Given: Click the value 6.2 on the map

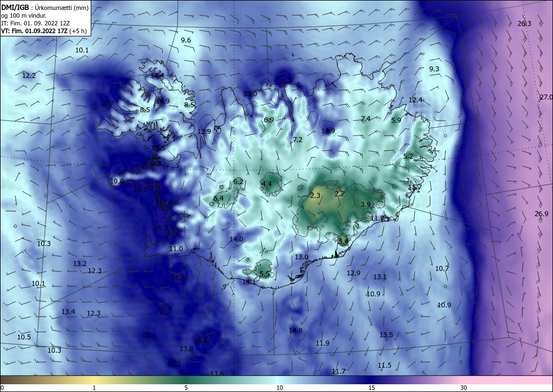Looking at the screenshot, I should [x=238, y=181].
